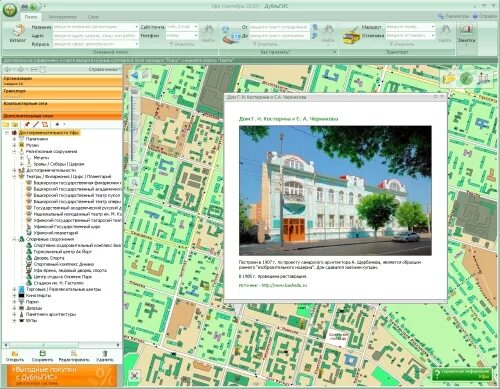Collapse the Достопримечательности Уфы root node

point(7,133)
